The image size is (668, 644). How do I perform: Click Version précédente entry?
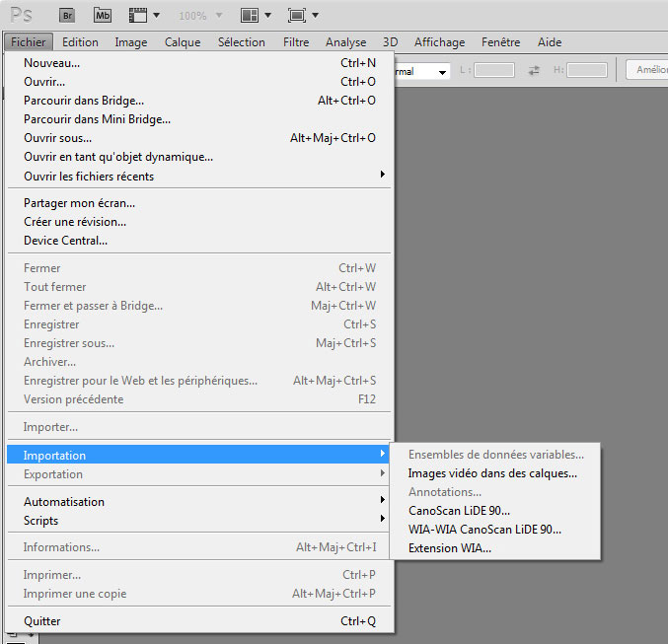[199, 399]
